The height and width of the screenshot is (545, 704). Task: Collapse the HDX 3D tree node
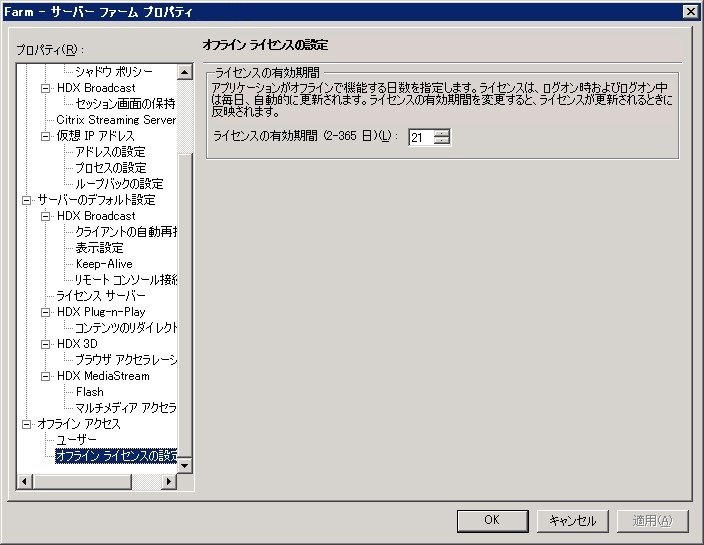(x=46, y=344)
